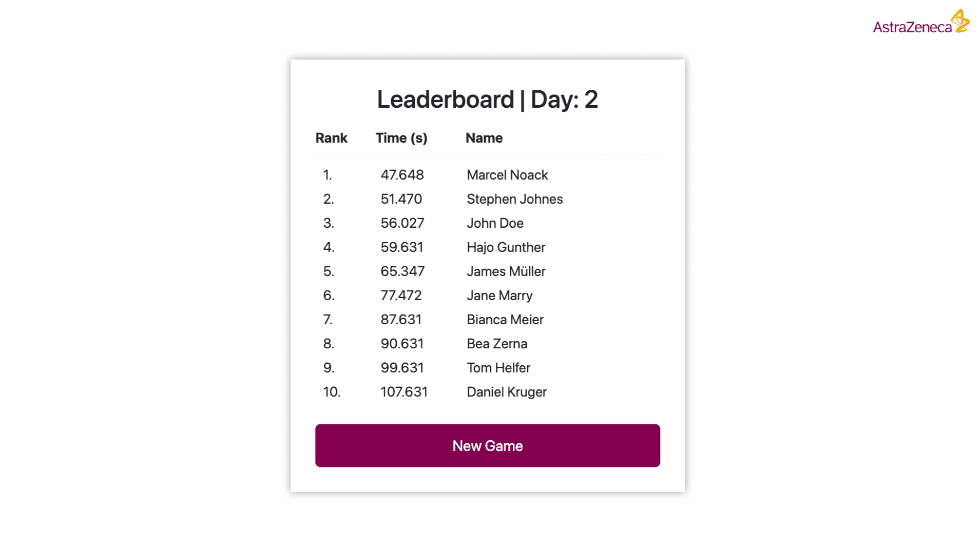Select Stephen Johnes entry
This screenshot has width=980, height=551.
point(514,199)
